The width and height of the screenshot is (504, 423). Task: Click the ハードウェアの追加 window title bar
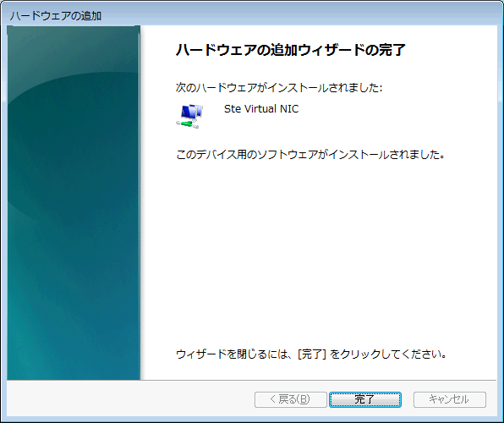(252, 15)
